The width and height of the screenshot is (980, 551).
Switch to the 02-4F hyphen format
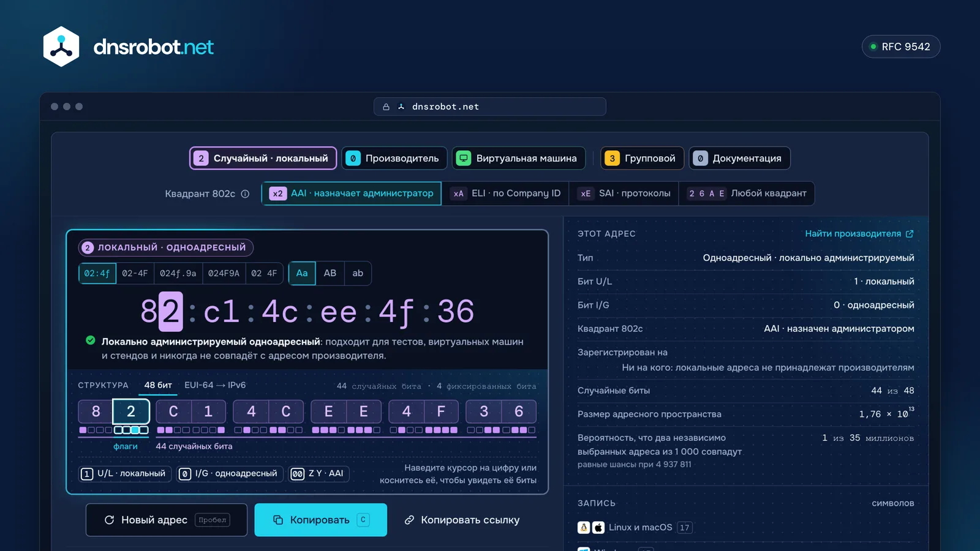[x=135, y=273]
